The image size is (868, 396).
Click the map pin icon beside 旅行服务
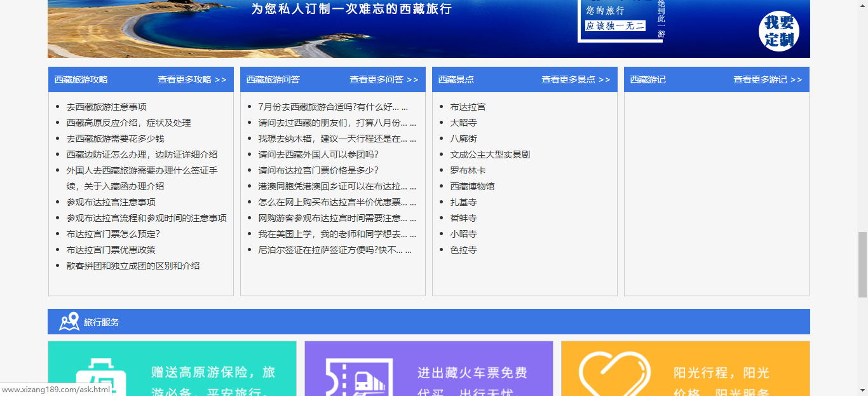tap(69, 322)
